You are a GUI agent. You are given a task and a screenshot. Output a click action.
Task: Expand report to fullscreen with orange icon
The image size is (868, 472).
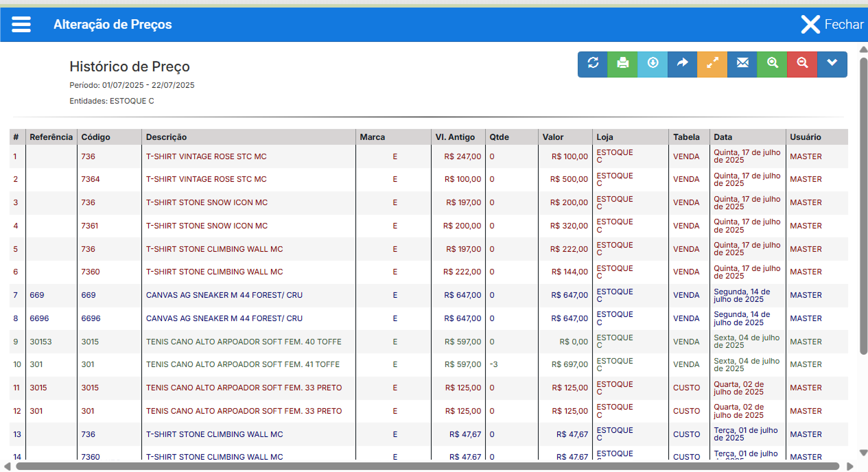pos(712,64)
